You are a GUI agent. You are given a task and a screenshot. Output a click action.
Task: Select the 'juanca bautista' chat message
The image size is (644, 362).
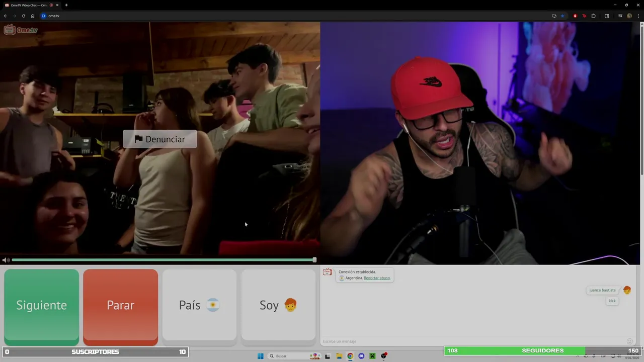click(x=602, y=290)
